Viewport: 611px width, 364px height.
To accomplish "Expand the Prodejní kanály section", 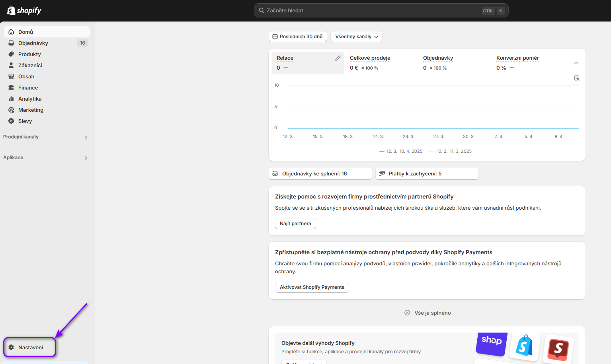I will [x=86, y=137].
